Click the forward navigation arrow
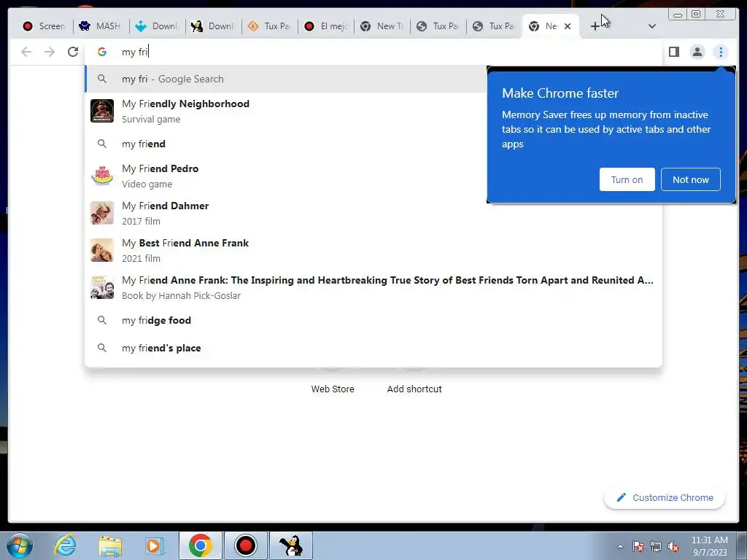 coord(50,52)
